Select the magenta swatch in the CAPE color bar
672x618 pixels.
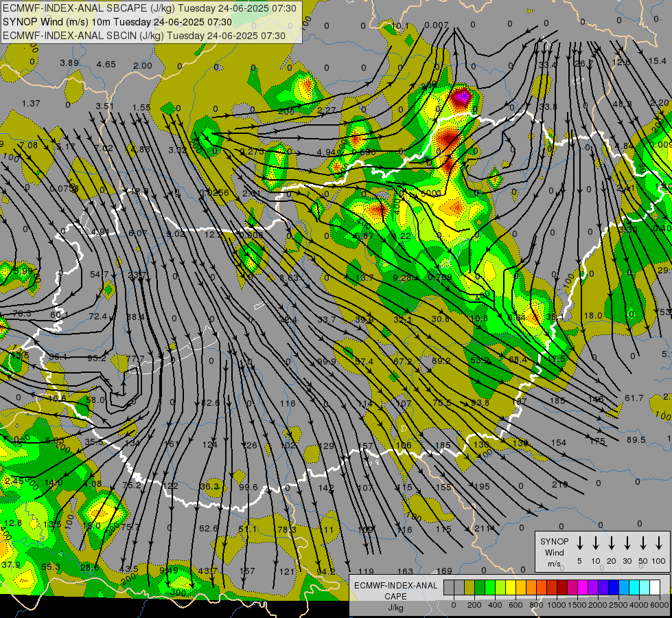(x=583, y=587)
